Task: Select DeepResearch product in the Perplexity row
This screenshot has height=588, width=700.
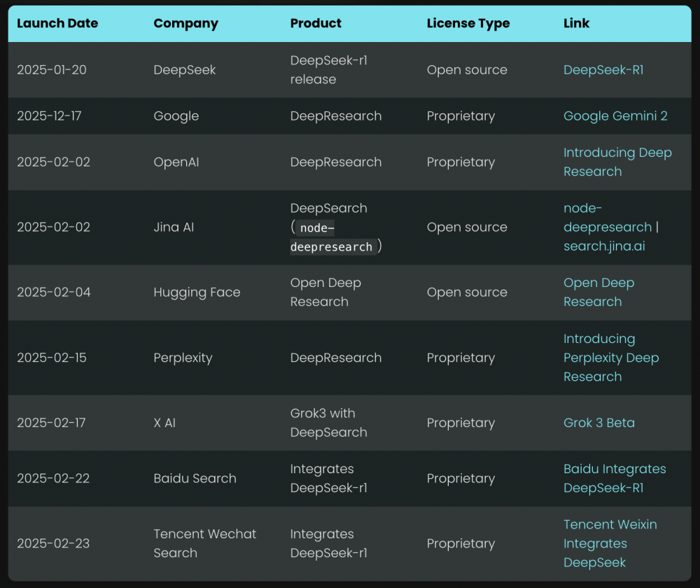Action: 336,357
